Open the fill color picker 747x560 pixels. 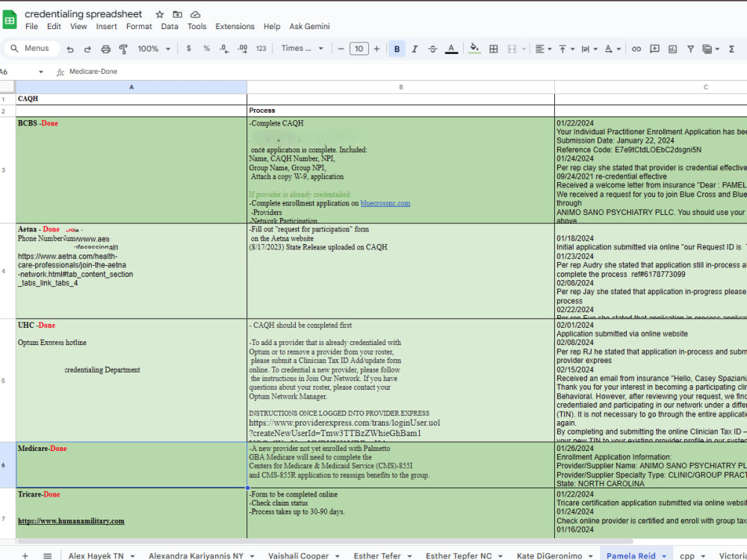point(474,49)
